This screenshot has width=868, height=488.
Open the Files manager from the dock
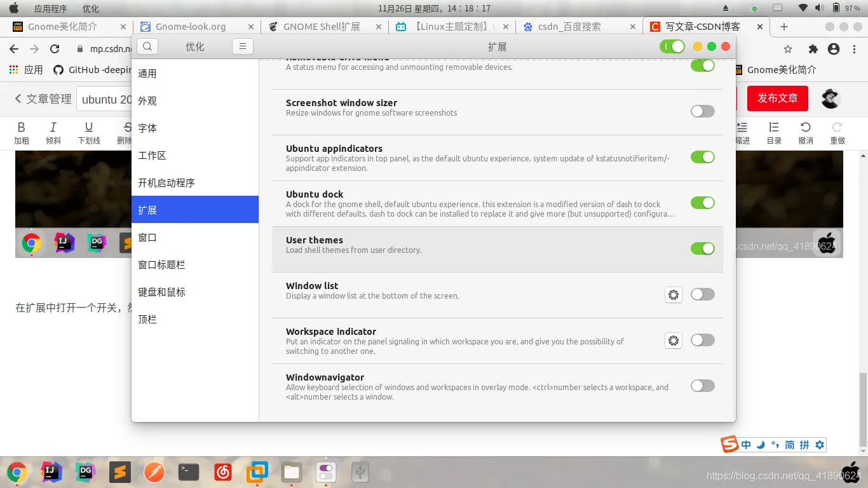pos(292,471)
